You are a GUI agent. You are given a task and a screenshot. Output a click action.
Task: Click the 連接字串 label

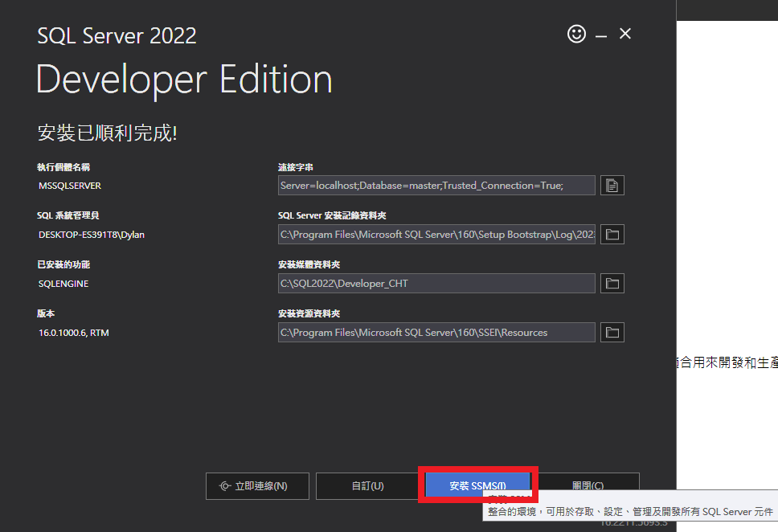click(x=296, y=167)
